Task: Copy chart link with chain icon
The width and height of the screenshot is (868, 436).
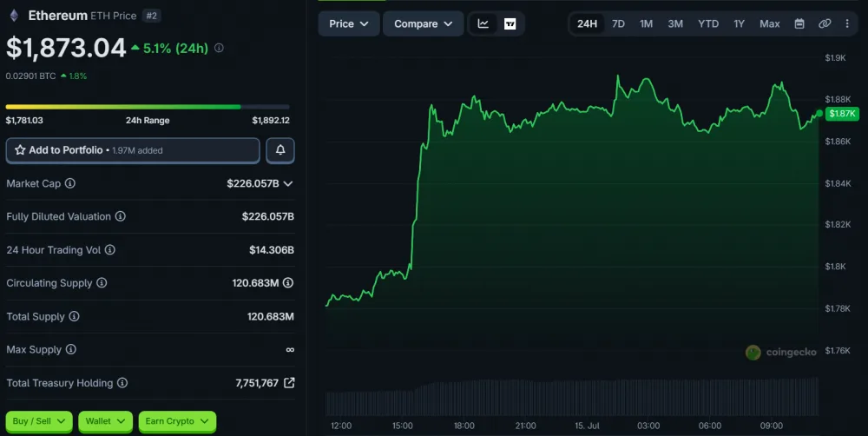Action: (x=825, y=23)
